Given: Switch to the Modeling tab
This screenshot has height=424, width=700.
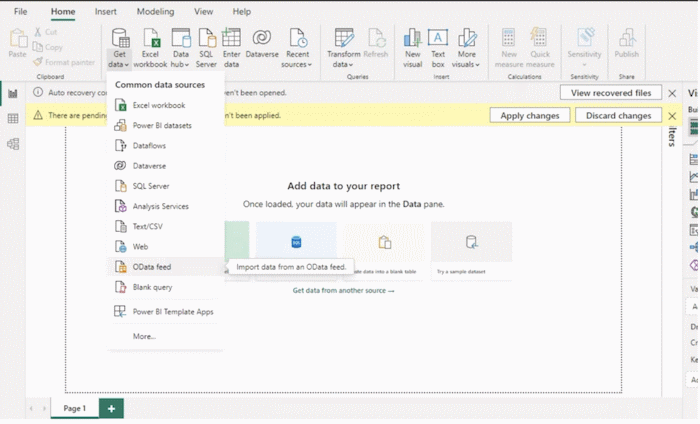Looking at the screenshot, I should [155, 12].
